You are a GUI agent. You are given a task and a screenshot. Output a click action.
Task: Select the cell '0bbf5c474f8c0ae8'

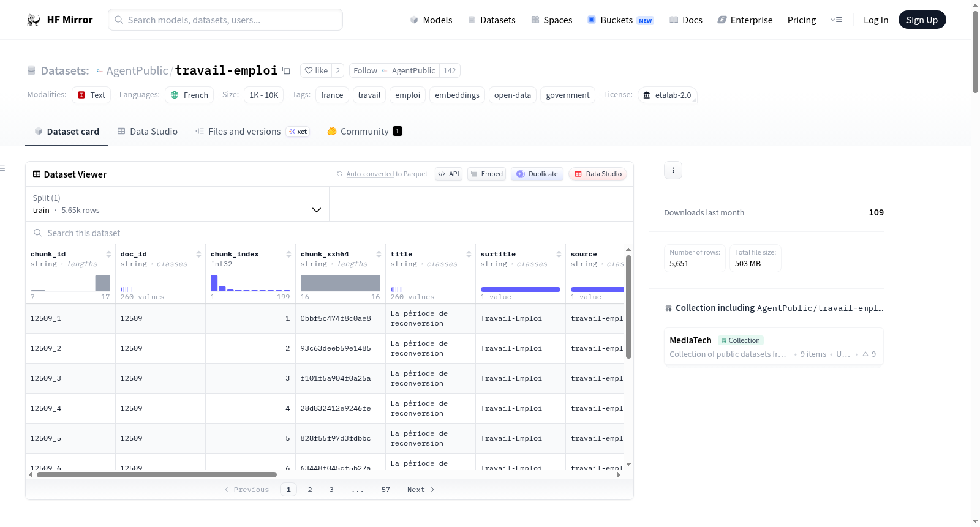(341, 318)
